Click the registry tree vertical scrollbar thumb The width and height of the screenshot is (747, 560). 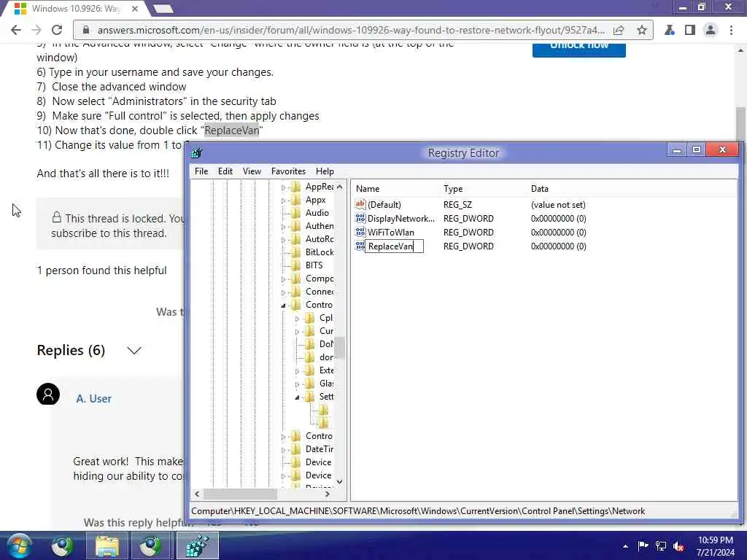tap(339, 348)
